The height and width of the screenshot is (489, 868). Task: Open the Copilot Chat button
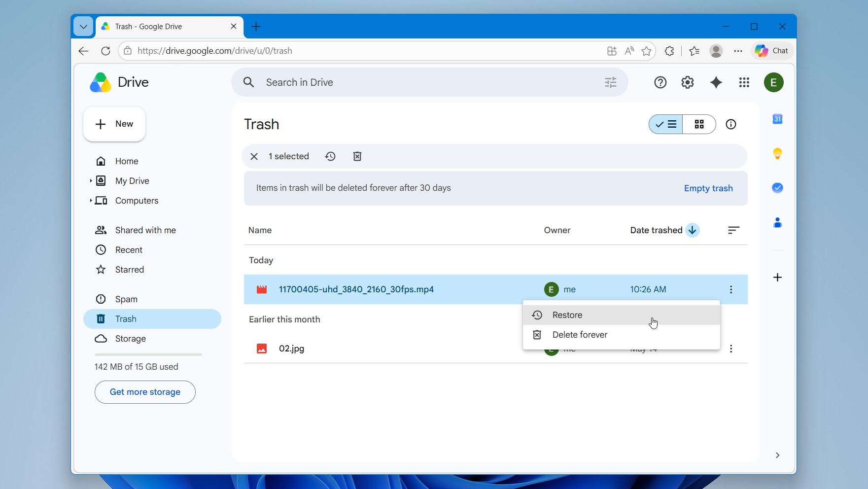(772, 51)
